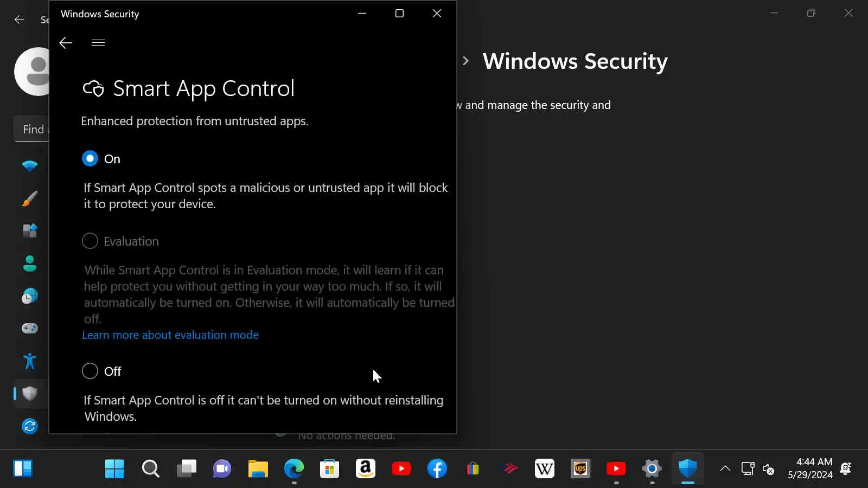Close the Settings window
868x488 pixels.
[848, 13]
